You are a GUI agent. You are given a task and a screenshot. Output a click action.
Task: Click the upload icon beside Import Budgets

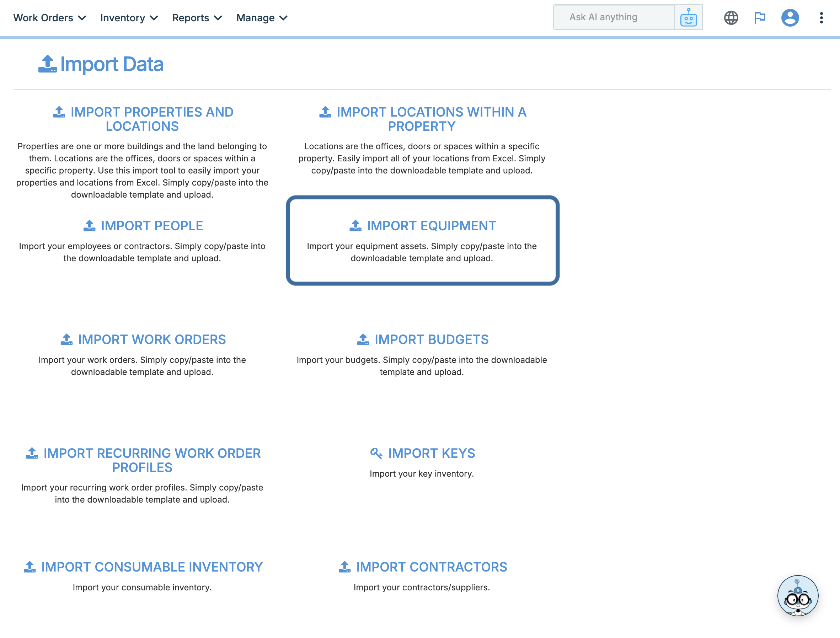click(x=363, y=339)
